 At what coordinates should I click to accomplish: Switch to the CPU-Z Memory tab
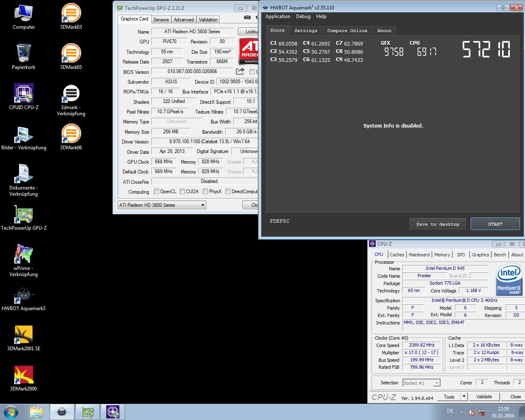pos(442,255)
